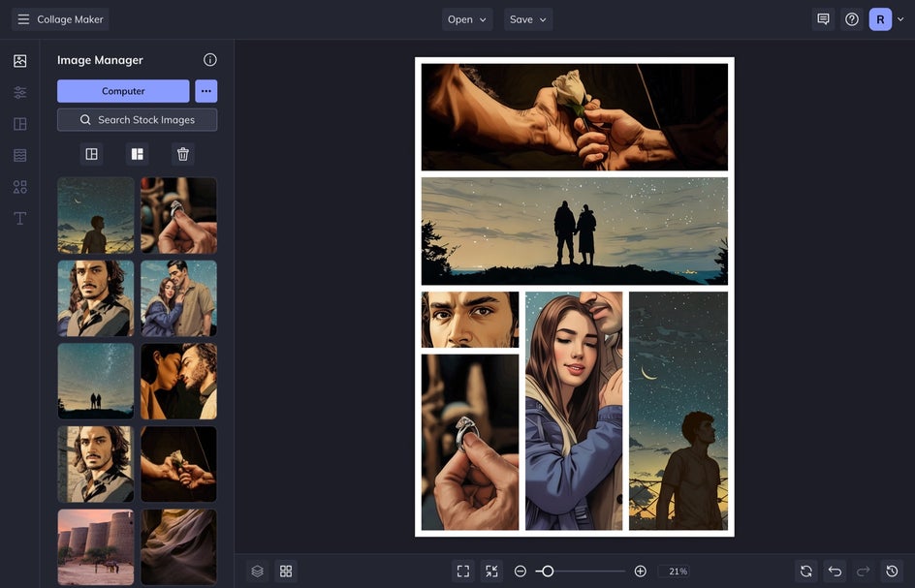The width and height of the screenshot is (915, 588).
Task: Click the fit to screen icon
Action: tap(463, 572)
